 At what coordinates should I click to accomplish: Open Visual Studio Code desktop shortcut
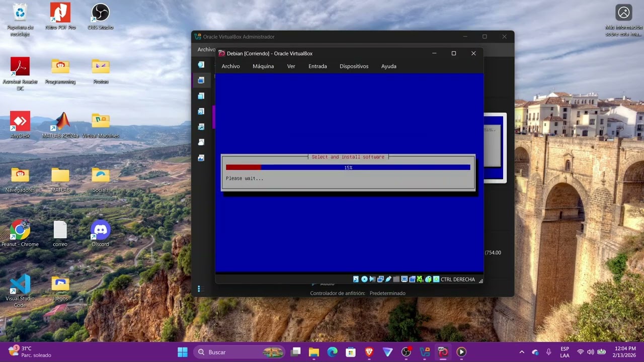(20, 291)
